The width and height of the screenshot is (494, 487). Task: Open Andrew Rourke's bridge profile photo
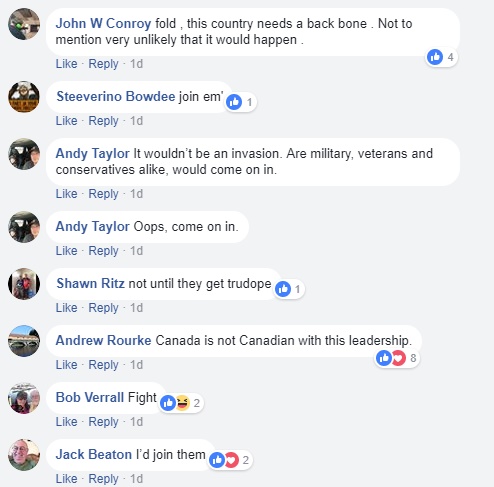pyautogui.click(x=24, y=341)
